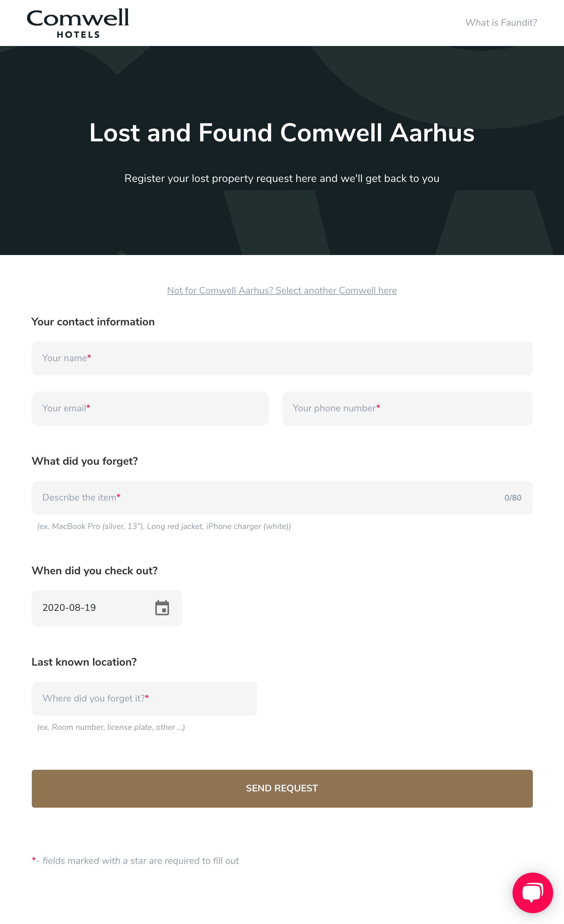Click the MacBook Pro example hint text

pyautogui.click(x=164, y=527)
